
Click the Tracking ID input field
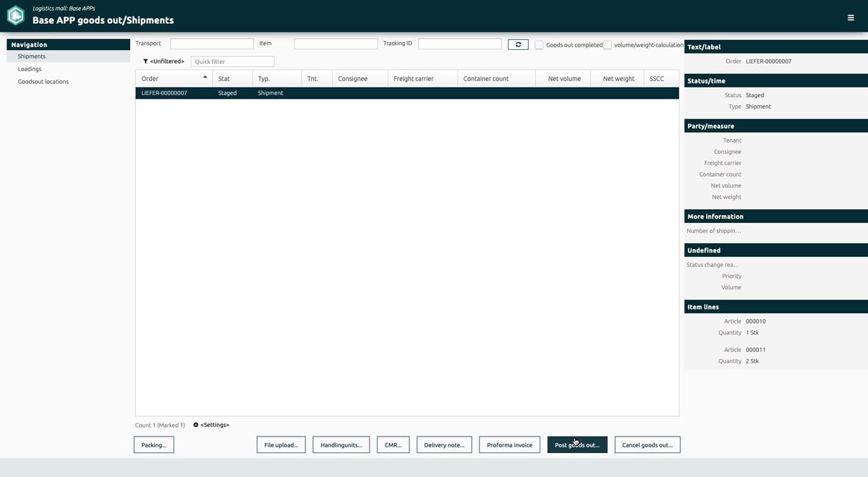pyautogui.click(x=460, y=44)
